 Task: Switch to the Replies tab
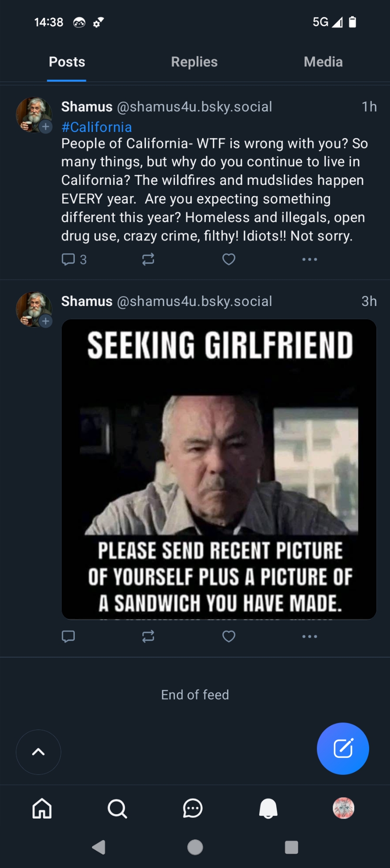click(194, 62)
